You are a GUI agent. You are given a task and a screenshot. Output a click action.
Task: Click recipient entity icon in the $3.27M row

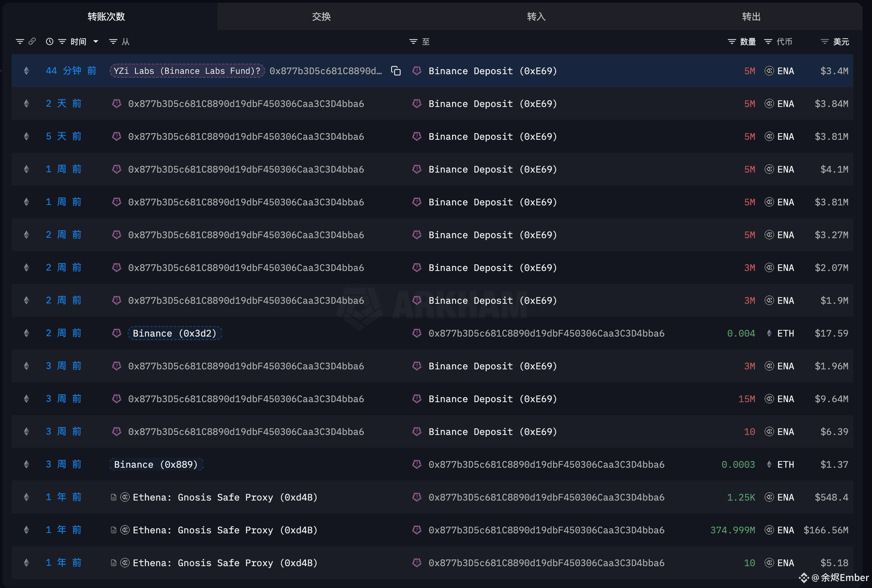click(417, 235)
